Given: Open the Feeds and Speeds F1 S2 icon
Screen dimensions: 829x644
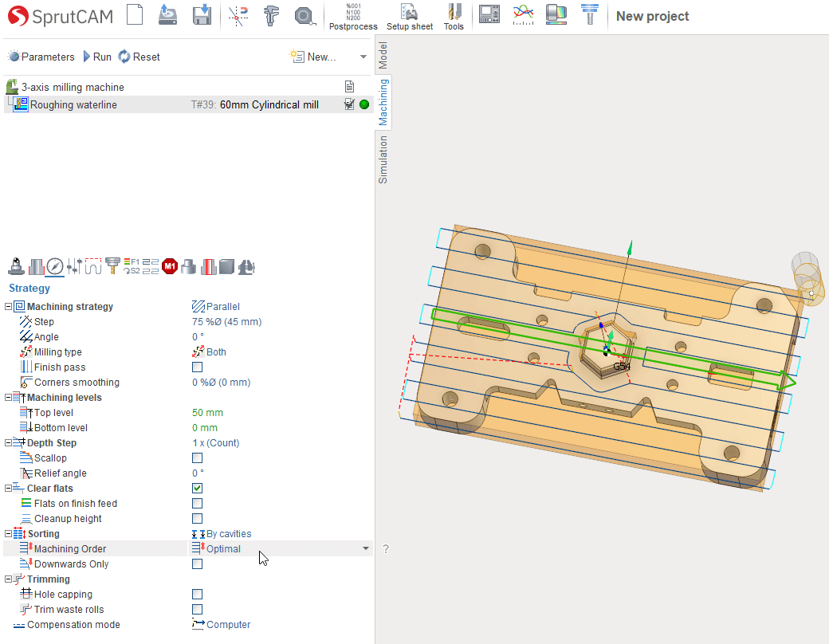Looking at the screenshot, I should pos(132,266).
